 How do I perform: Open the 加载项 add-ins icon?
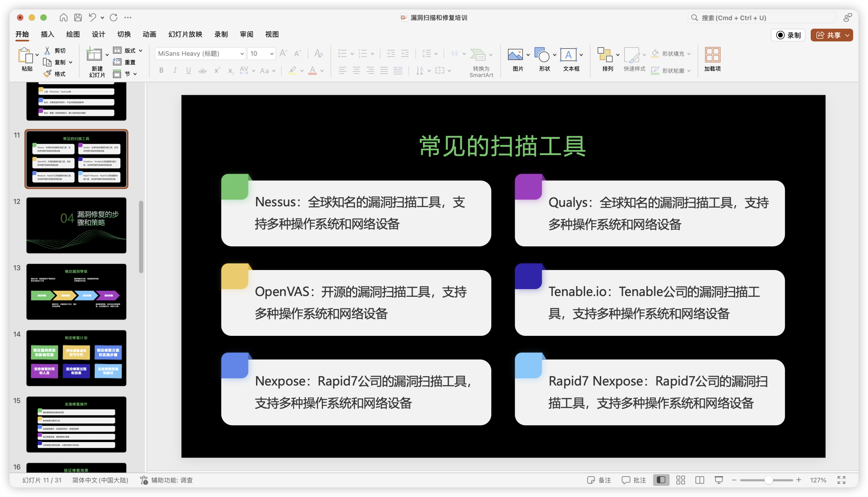point(712,55)
